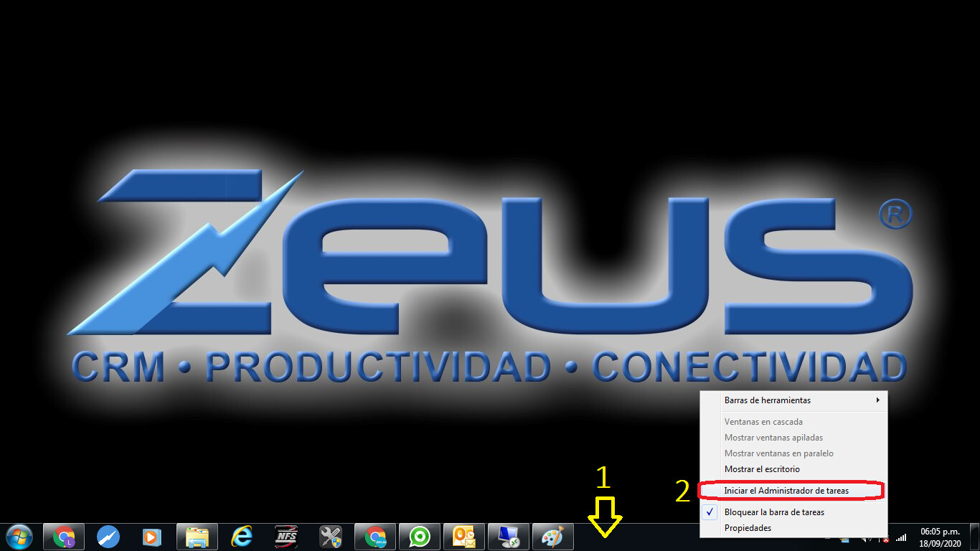Start Need for Speed from the taskbar
Image resolution: width=980 pixels, height=551 pixels.
click(x=286, y=536)
